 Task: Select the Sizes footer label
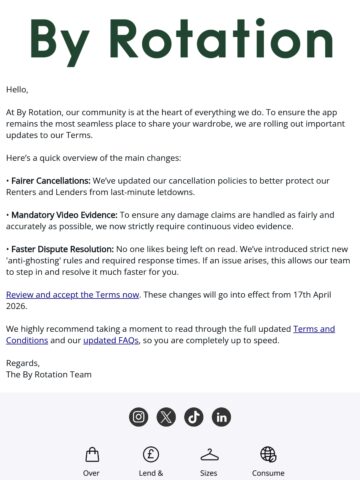point(209,473)
